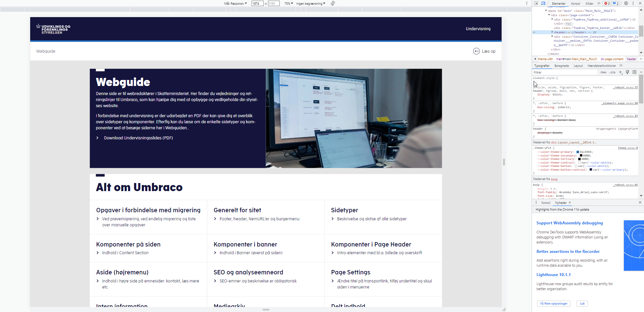Activate the inspect element picker tool
Image resolution: width=644 pixels, height=312 pixels.
[536, 3]
